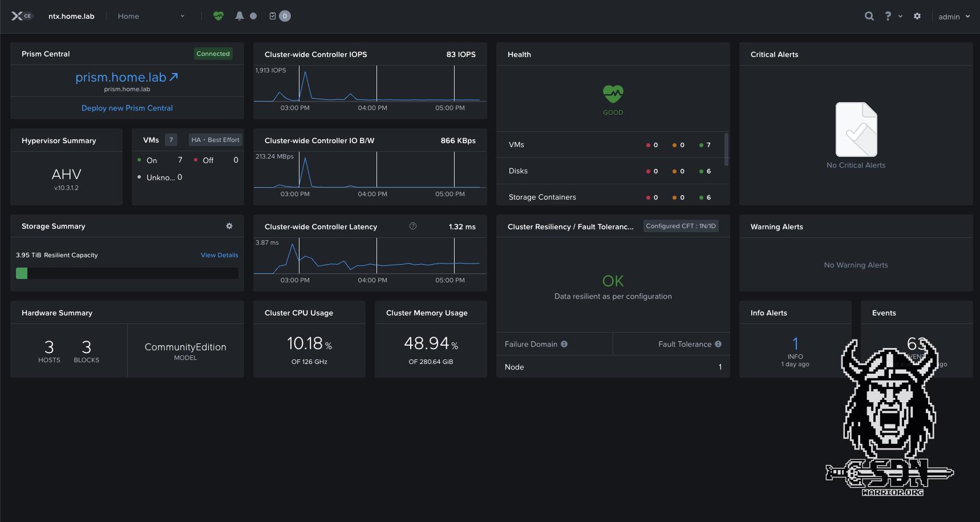Image resolution: width=980 pixels, height=522 pixels.
Task: Open the tasks clipboard icon
Action: click(273, 16)
